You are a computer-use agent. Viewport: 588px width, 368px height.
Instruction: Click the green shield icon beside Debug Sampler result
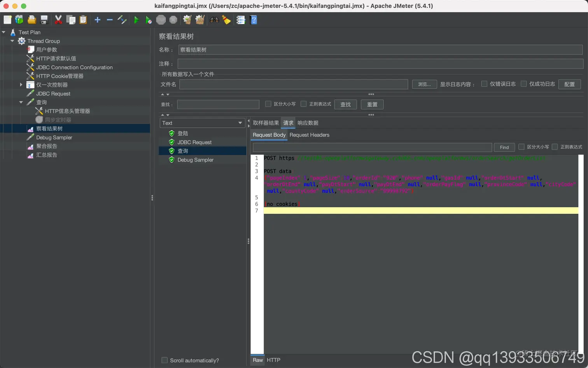click(x=171, y=160)
